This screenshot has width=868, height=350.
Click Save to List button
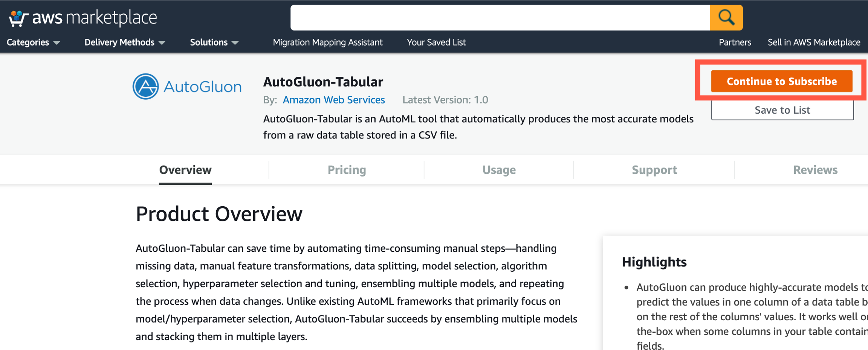tap(782, 110)
